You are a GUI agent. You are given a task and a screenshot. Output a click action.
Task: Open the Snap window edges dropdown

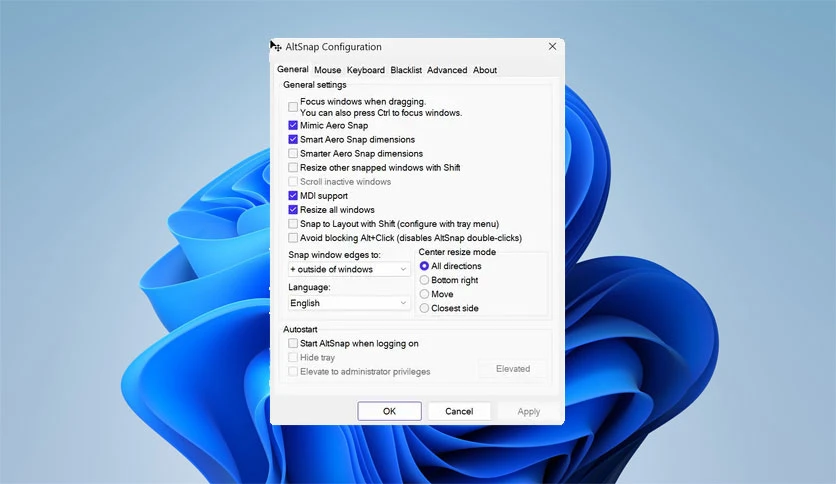[x=349, y=269]
